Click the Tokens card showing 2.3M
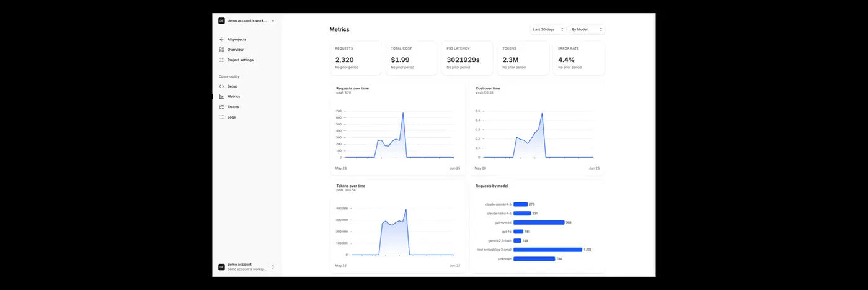This screenshot has height=290, width=868. [x=524, y=58]
